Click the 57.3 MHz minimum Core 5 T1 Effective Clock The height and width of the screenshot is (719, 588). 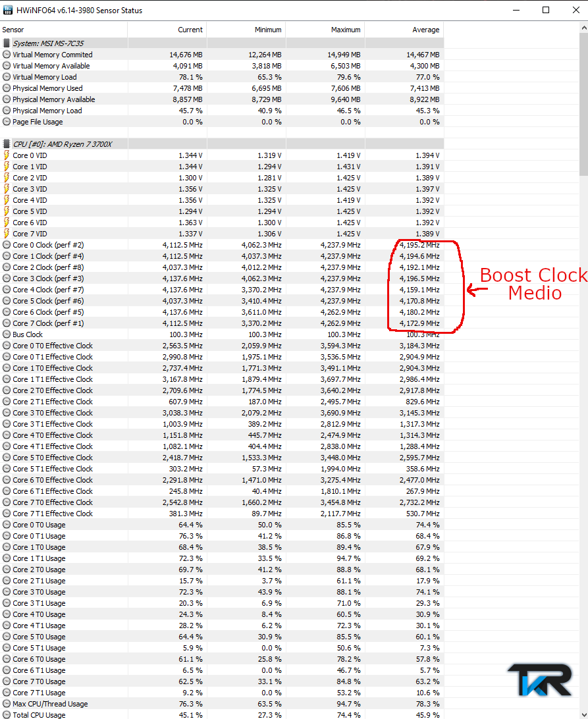click(265, 469)
